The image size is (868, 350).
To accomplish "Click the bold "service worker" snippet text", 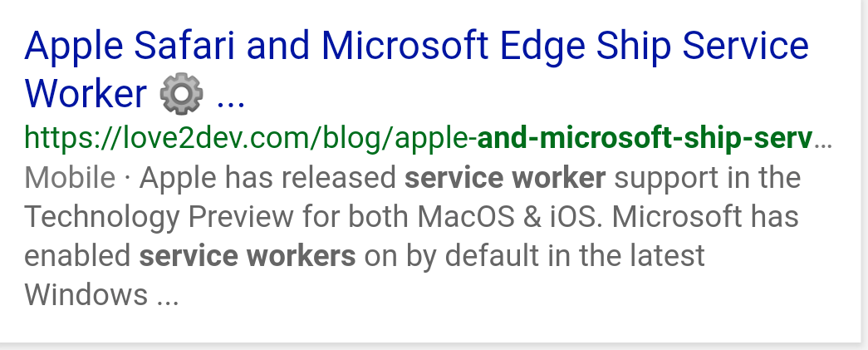I will point(505,177).
